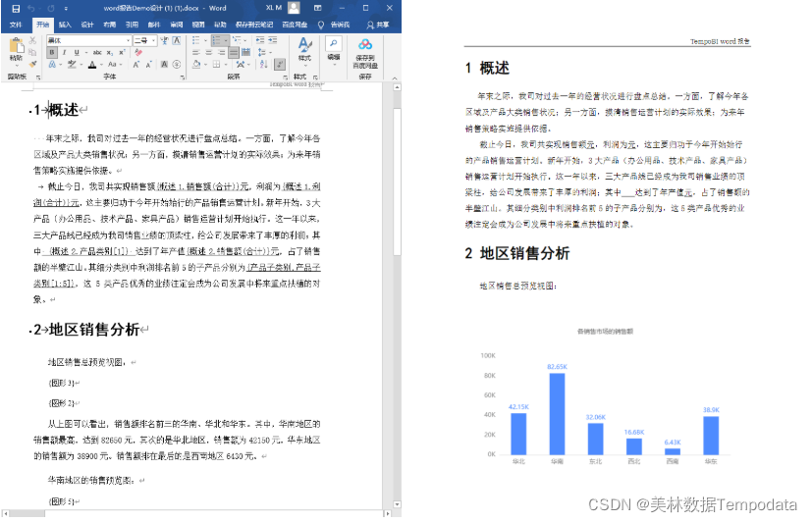Decrease font size with Shrink Font
Viewport: 812px width, 522px height.
(x=148, y=65)
